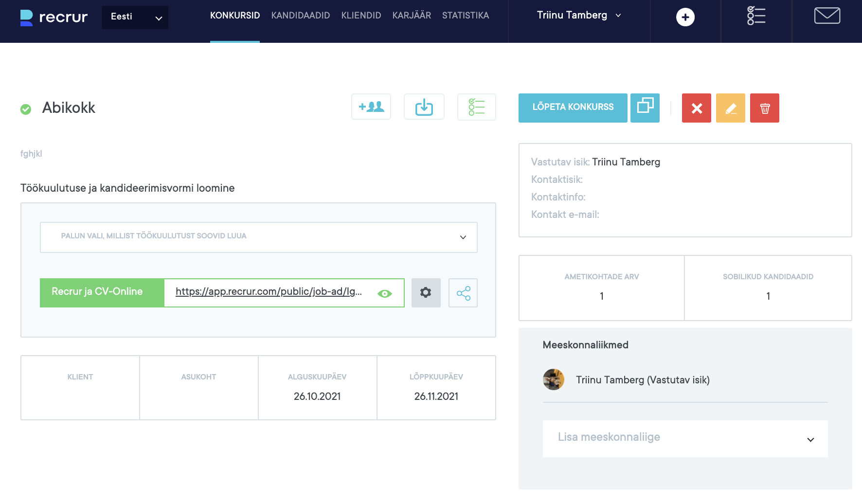Click the Lõpeta konkurss button
Viewport: 862px width, 504px height.
pyautogui.click(x=573, y=108)
